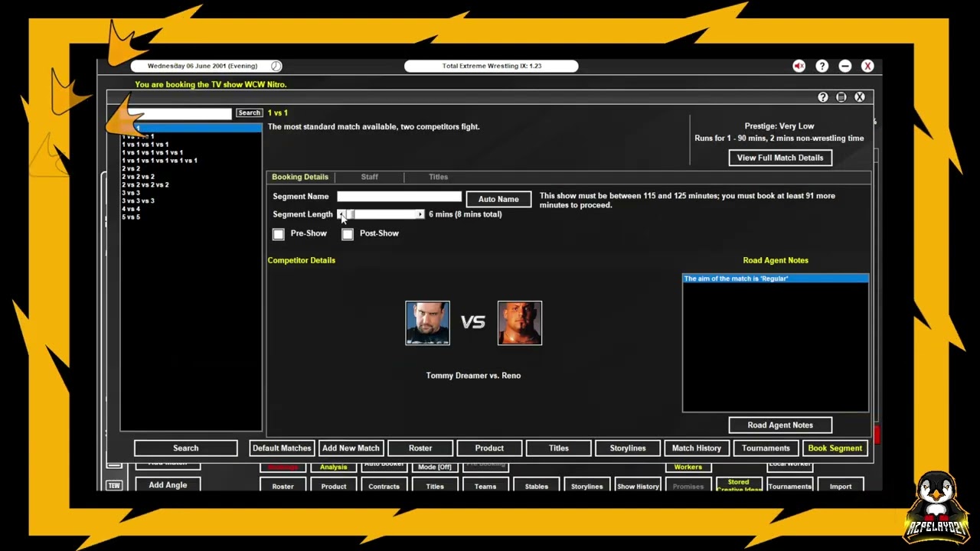Click Tournaments in the background window
This screenshot has width=980, height=551.
click(x=789, y=486)
